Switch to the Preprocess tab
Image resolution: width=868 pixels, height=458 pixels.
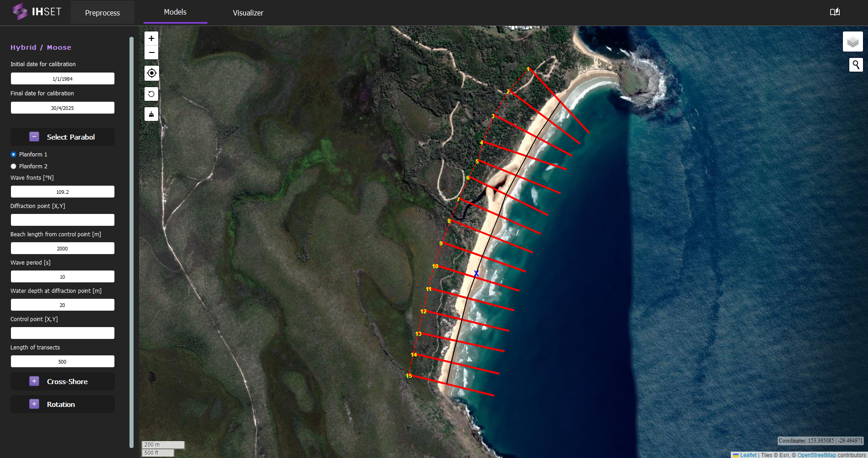coord(103,13)
